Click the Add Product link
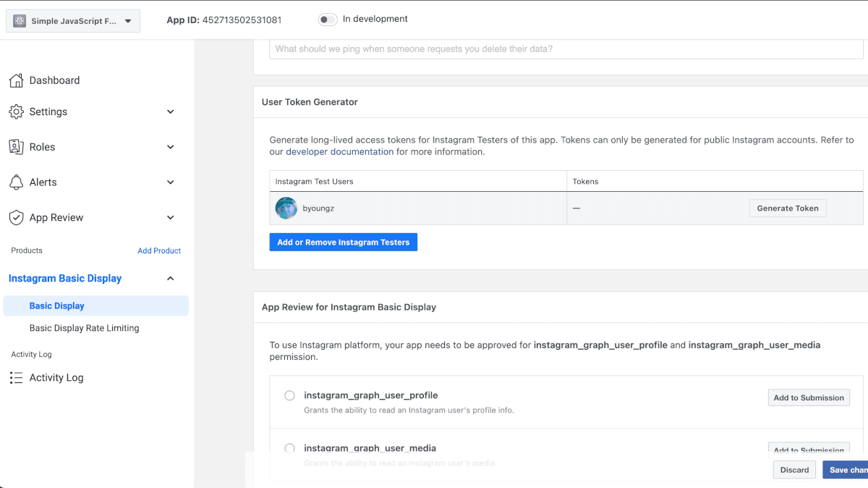Viewport: 868px width, 488px height. (x=159, y=251)
